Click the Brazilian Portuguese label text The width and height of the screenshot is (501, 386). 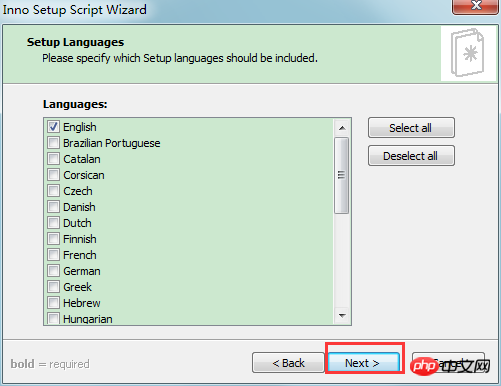pyautogui.click(x=112, y=143)
